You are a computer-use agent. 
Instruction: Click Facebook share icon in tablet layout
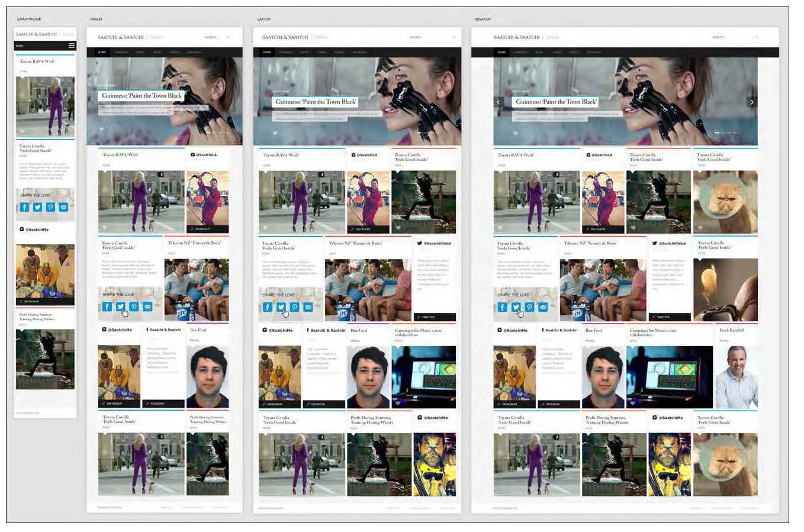107,307
